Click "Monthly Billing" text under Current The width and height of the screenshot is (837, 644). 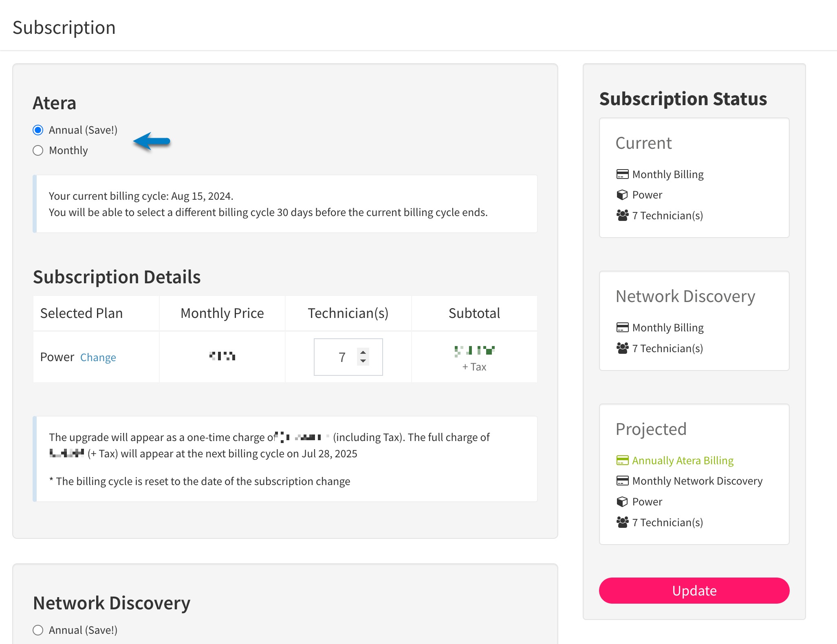point(668,174)
